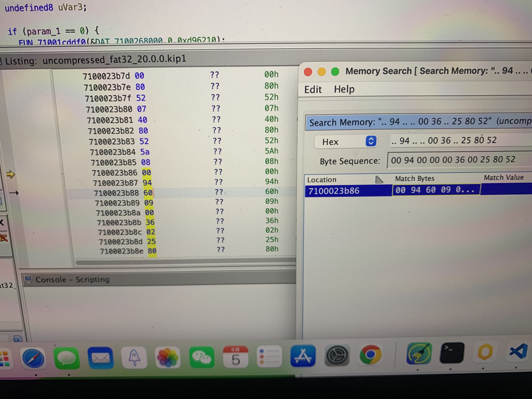This screenshot has height=399, width=532.
Task: Select address 7100023b7d in the Listing
Action: click(x=106, y=76)
